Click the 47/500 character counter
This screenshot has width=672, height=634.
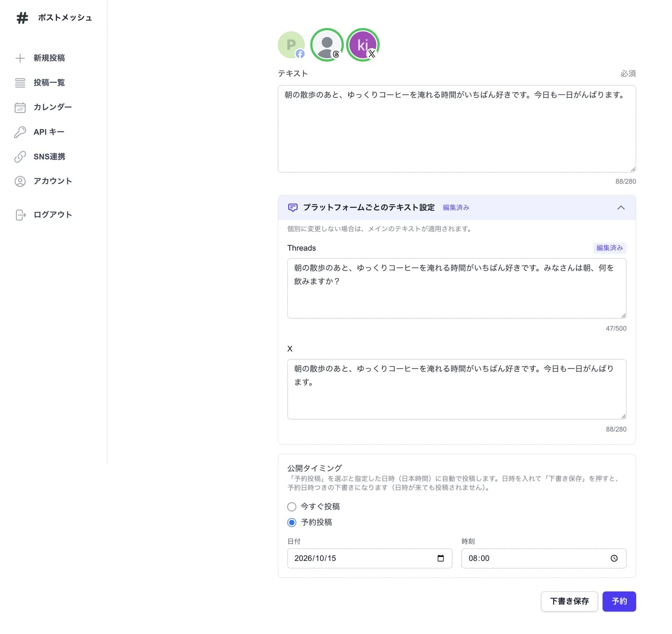pyautogui.click(x=616, y=329)
